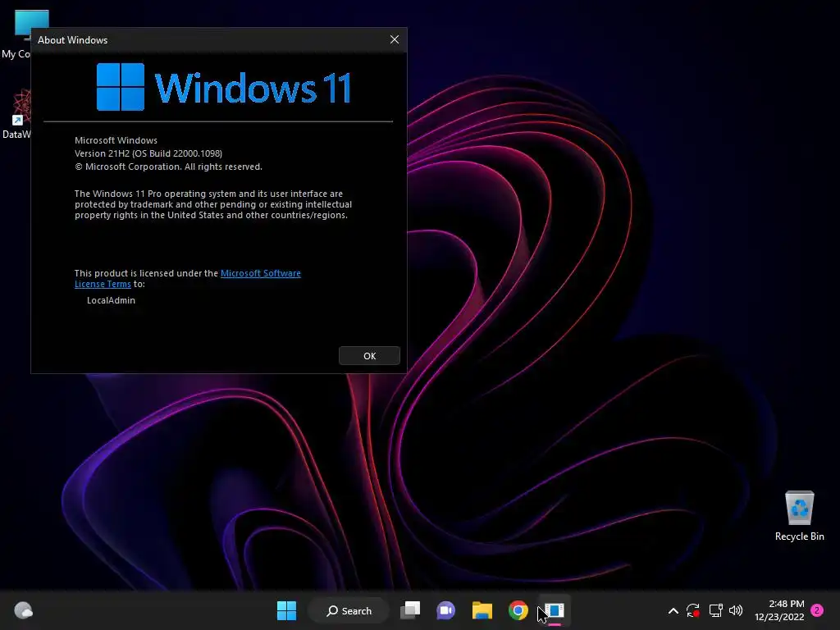Close the About Windows dialog

[x=395, y=39]
